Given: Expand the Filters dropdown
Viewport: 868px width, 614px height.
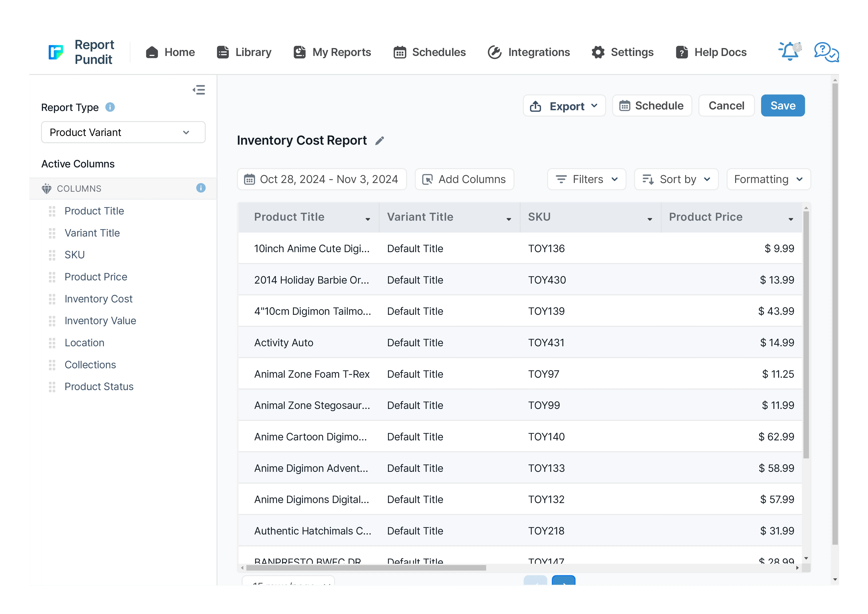Looking at the screenshot, I should tap(586, 179).
